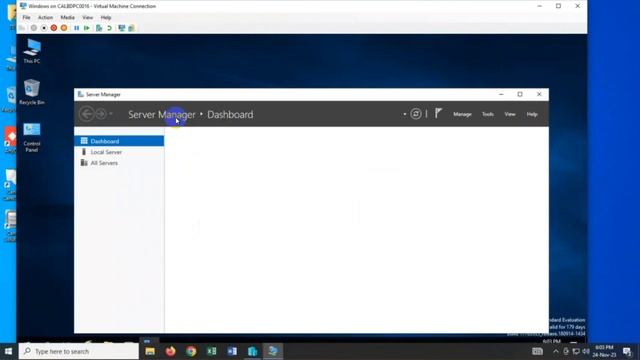Open the notifications flag
640x360 pixels.
coord(438,113)
